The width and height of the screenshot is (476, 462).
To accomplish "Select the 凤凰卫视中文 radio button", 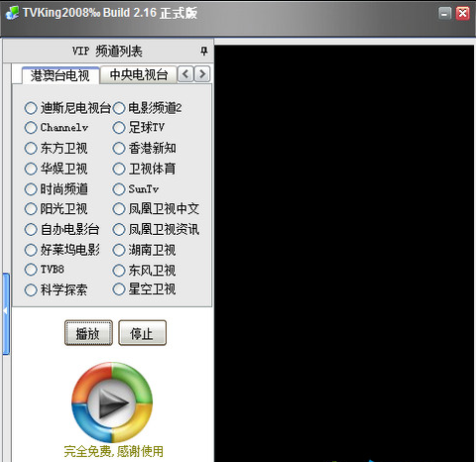I will point(119,209).
